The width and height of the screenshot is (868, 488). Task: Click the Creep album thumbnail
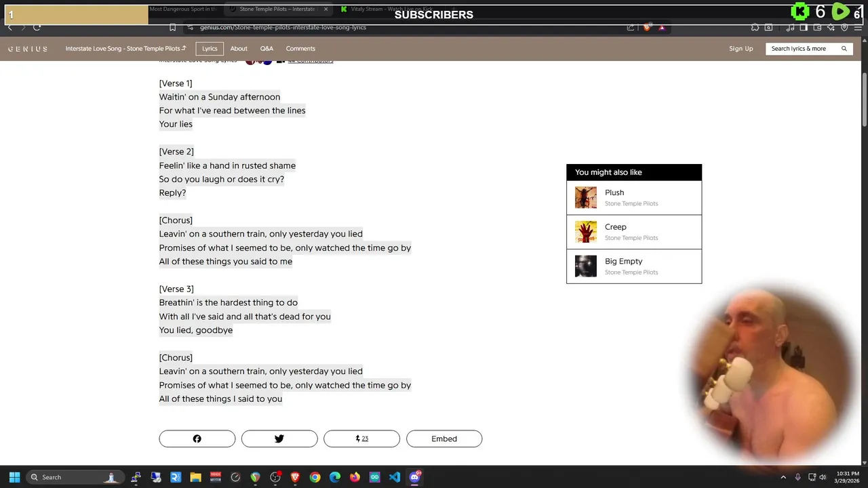pos(586,232)
